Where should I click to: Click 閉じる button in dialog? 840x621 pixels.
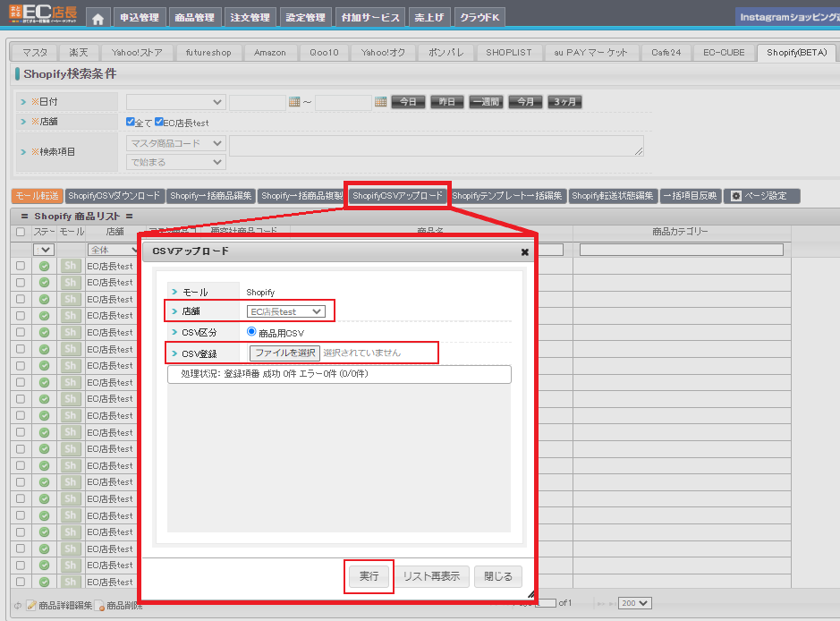[498, 576]
